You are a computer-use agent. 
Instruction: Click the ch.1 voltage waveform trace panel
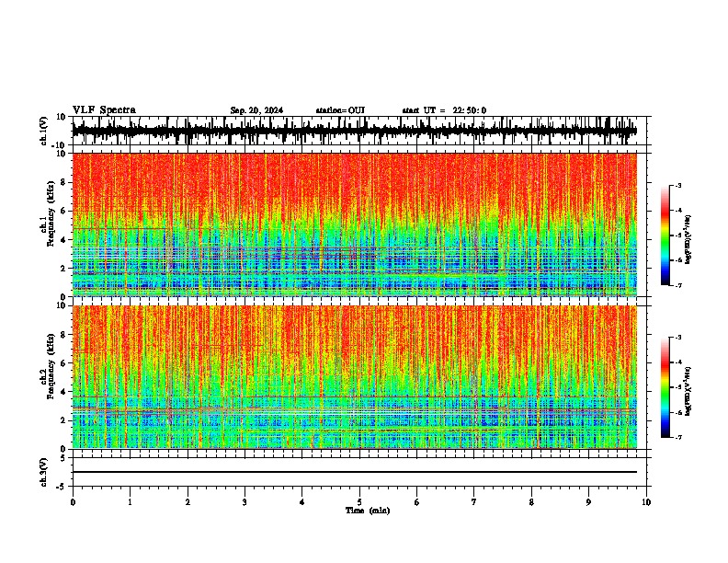point(359,131)
